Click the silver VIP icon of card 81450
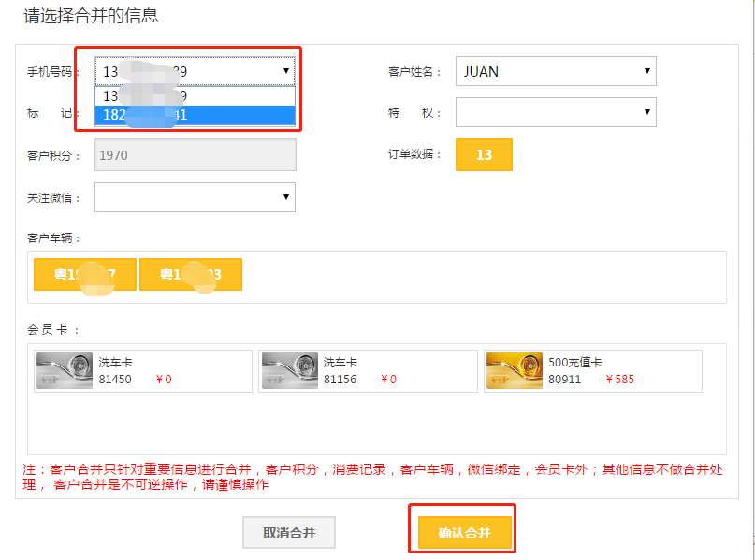The height and width of the screenshot is (560, 755). tap(65, 370)
